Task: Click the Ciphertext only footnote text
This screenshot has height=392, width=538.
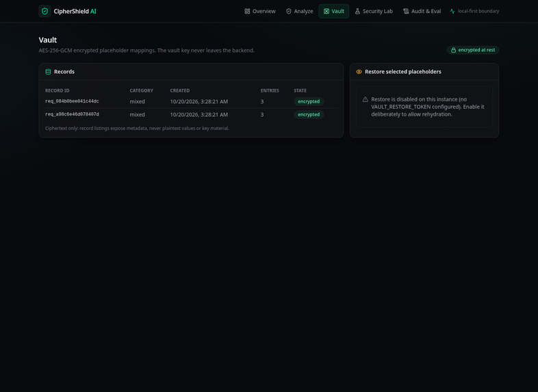Action: 138,128
